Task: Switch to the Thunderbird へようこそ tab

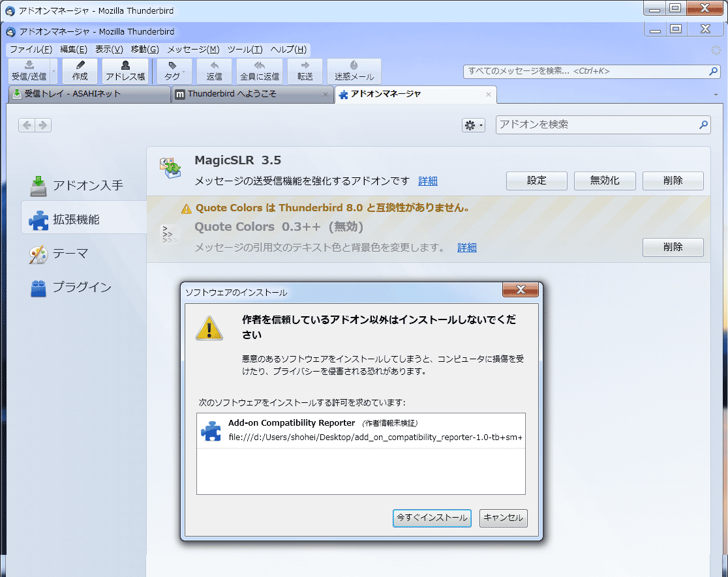Action: [x=252, y=94]
